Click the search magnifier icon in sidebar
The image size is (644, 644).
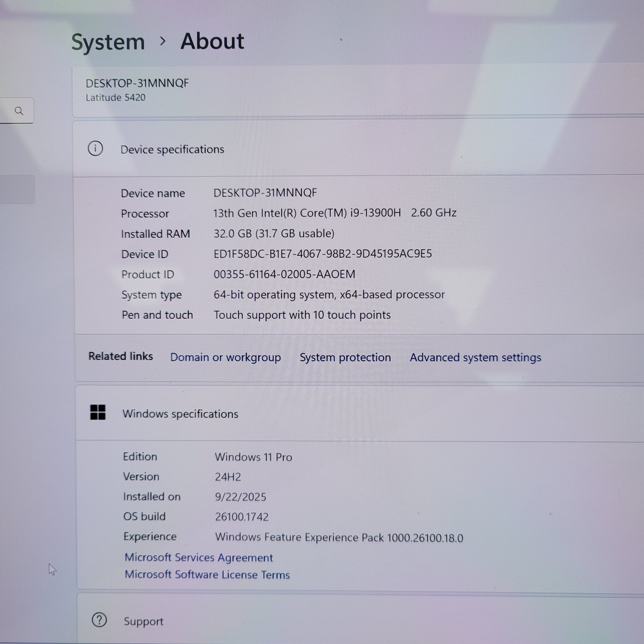(19, 111)
